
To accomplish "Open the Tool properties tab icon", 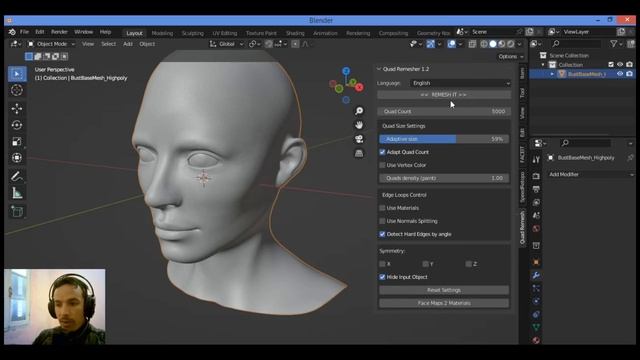I will click(x=536, y=160).
